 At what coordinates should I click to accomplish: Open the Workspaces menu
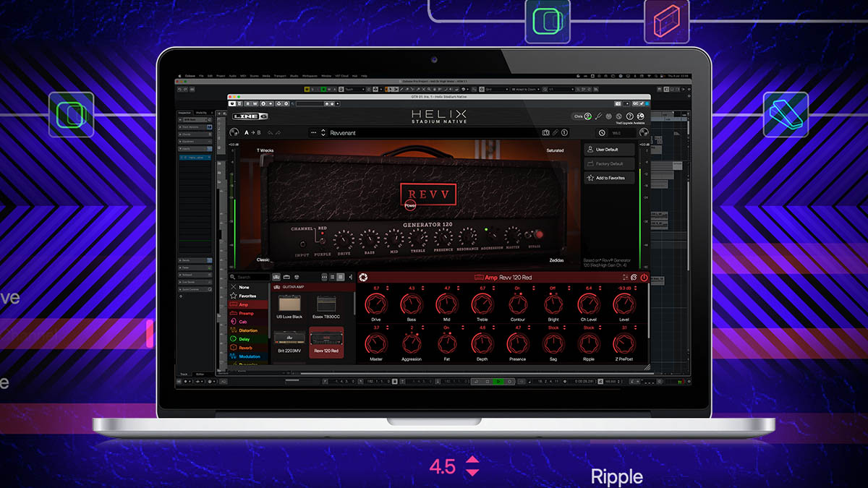[310, 76]
